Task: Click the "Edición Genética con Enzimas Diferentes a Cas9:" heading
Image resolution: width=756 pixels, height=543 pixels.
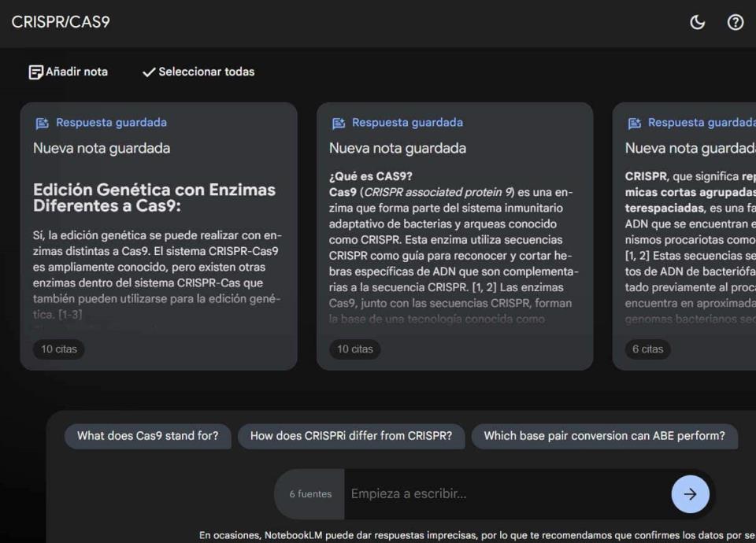Action: [154, 198]
